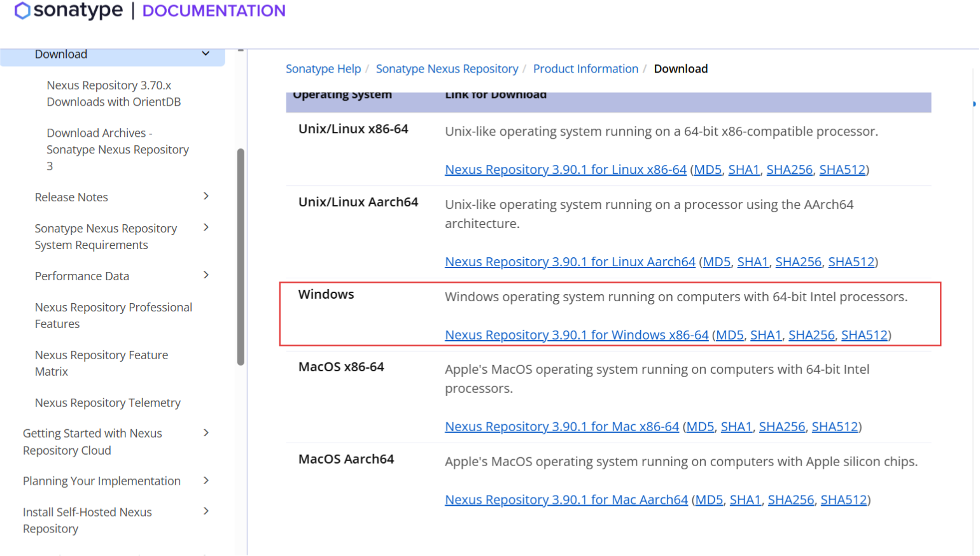This screenshot has width=980, height=556.
Task: Open Getting Started with Nexus Repository Cloud
Action: (92, 442)
